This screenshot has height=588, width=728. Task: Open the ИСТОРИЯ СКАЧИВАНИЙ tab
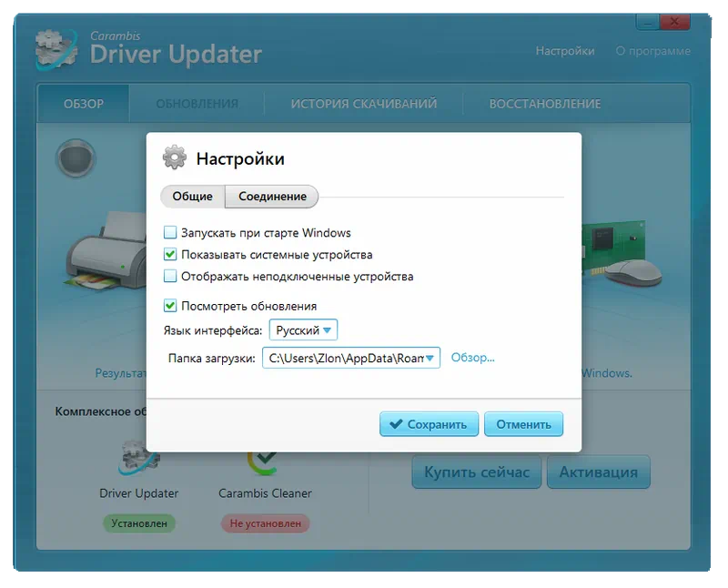[363, 104]
